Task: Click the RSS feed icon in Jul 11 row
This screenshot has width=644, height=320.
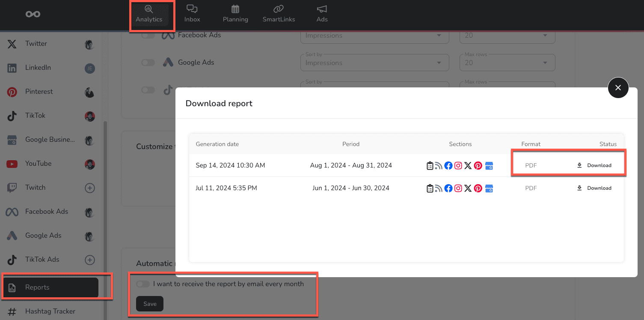Action: coord(439,188)
